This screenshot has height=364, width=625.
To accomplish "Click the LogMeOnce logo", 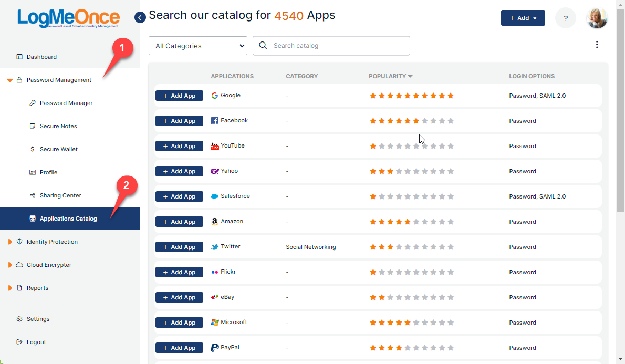I will tap(68, 18).
